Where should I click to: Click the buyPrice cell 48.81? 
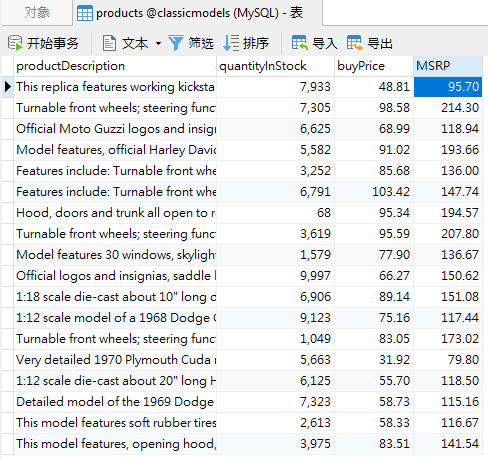(x=374, y=87)
